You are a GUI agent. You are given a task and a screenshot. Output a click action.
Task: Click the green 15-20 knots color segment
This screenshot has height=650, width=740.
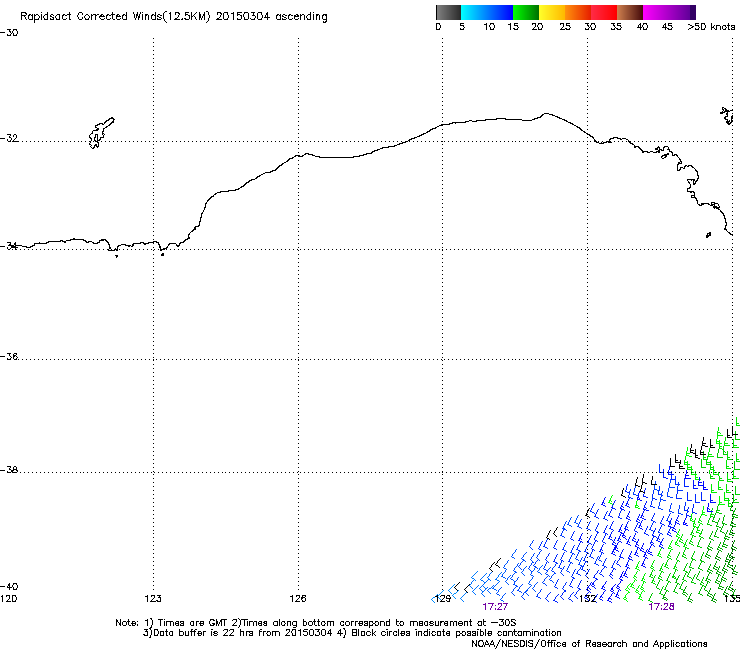[526, 12]
